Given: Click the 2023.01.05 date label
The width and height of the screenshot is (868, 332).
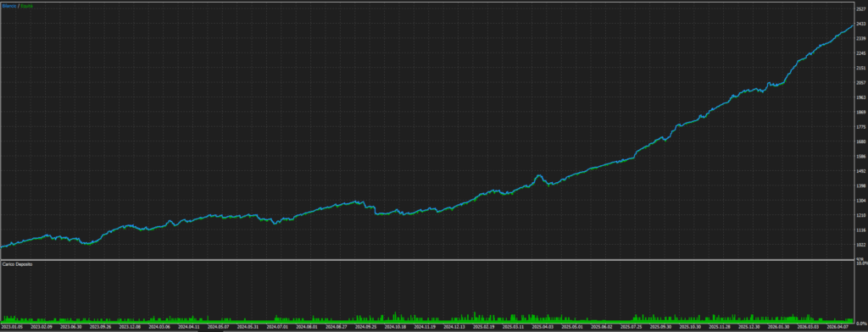Looking at the screenshot, I should (x=12, y=327).
